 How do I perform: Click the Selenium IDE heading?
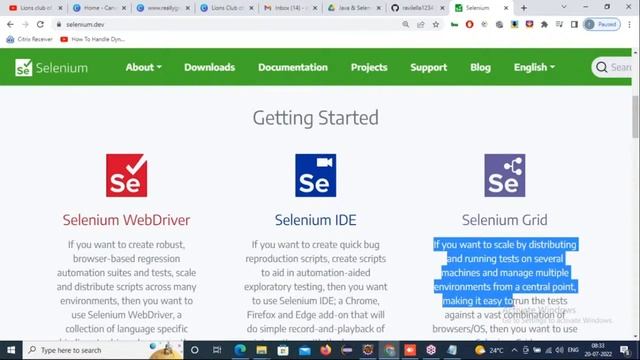[x=316, y=220]
